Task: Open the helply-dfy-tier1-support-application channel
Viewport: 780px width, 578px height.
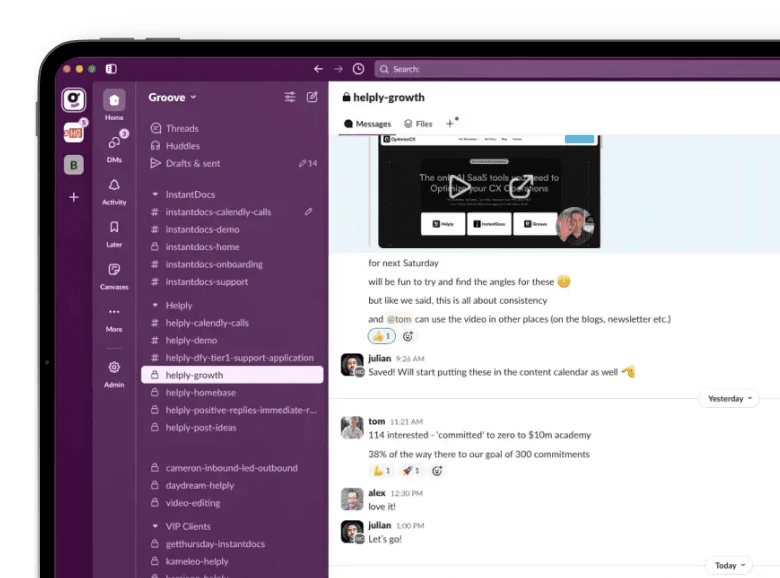Action: 232,358
